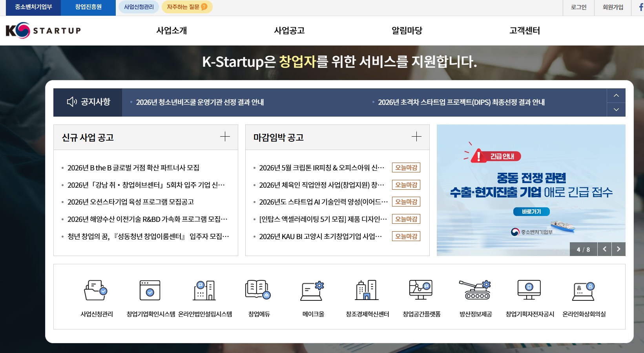Viewport: 644px width, 353px height.
Task: Click the 마감임박 공고 heading
Action: [279, 137]
